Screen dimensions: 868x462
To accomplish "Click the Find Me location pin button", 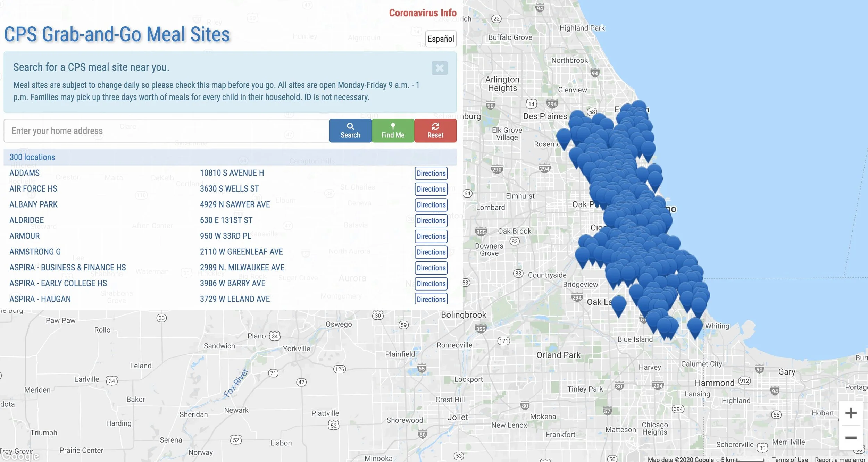I will coord(393,131).
